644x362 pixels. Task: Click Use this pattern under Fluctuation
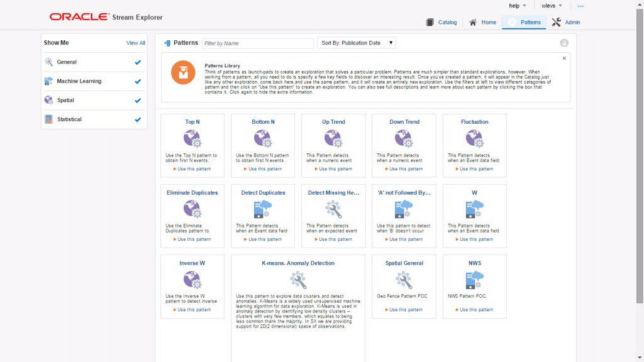pyautogui.click(x=474, y=168)
